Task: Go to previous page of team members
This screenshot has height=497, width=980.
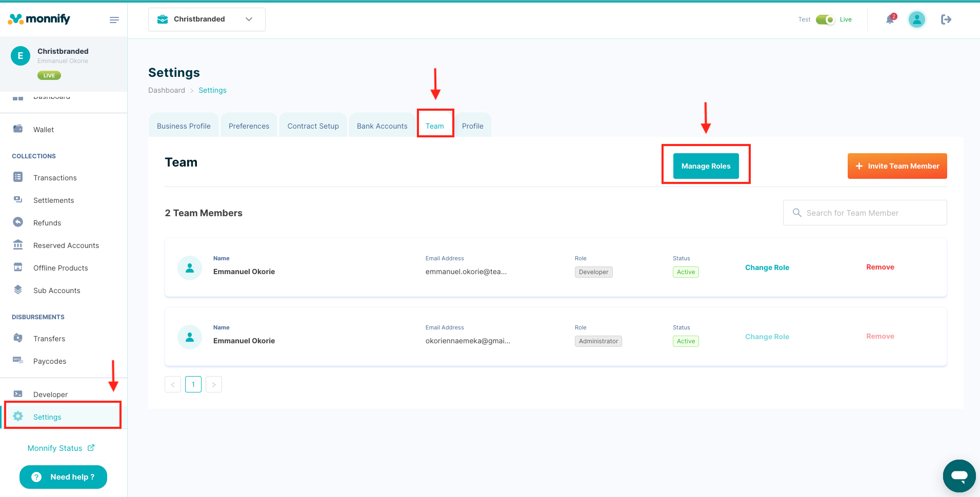Action: coord(173,384)
